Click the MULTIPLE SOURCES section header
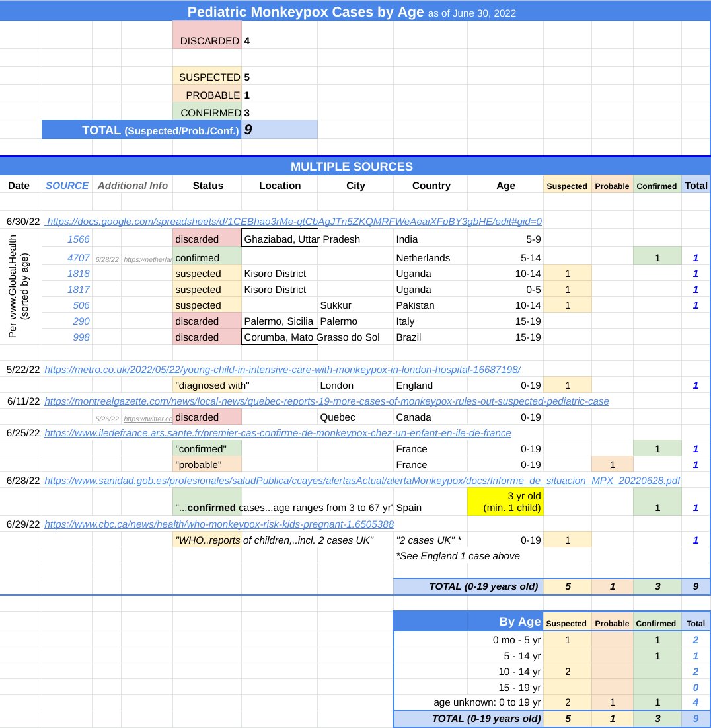This screenshot has height=728, width=711. pyautogui.click(x=352, y=166)
